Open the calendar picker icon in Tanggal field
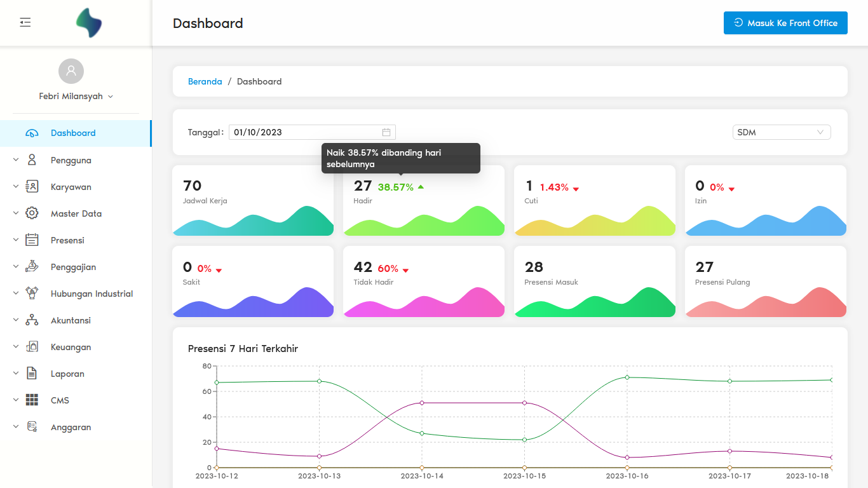 (386, 132)
